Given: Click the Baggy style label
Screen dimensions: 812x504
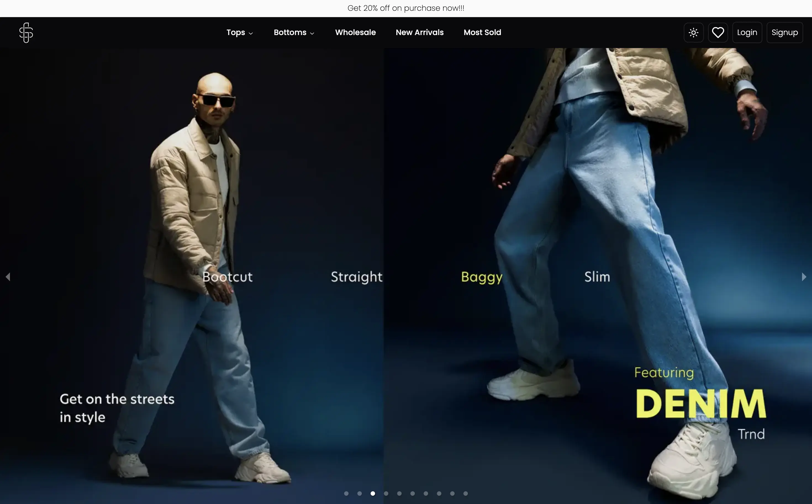Looking at the screenshot, I should pos(481,277).
